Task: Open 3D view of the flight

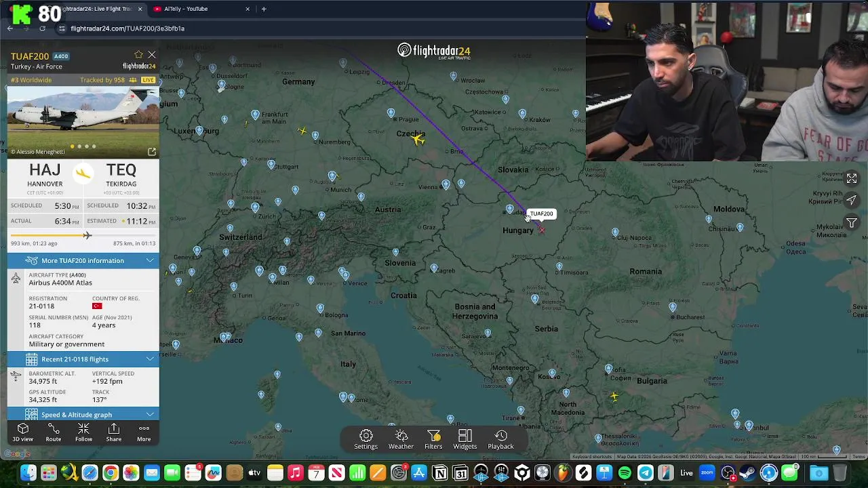Action: pyautogui.click(x=23, y=432)
